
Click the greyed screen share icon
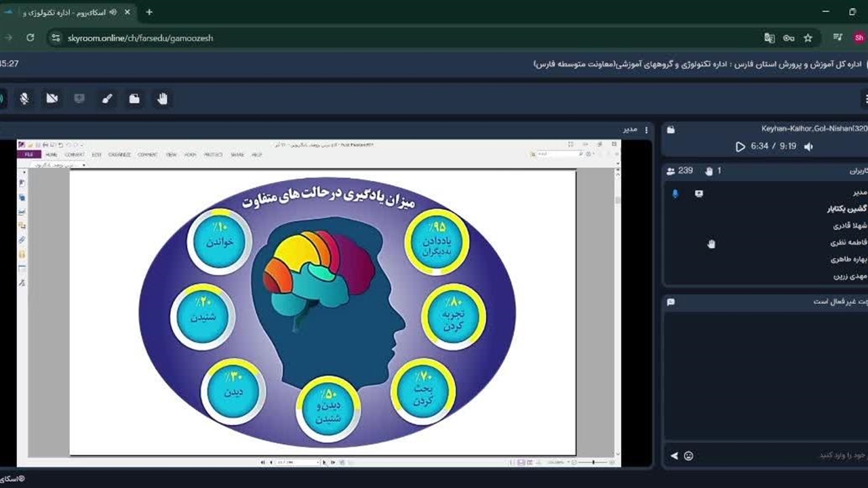point(79,99)
